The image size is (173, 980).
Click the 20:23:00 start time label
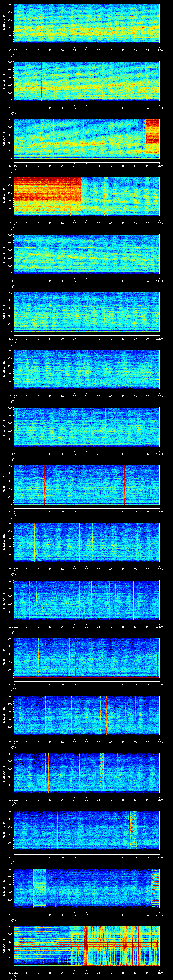[x=13, y=454]
